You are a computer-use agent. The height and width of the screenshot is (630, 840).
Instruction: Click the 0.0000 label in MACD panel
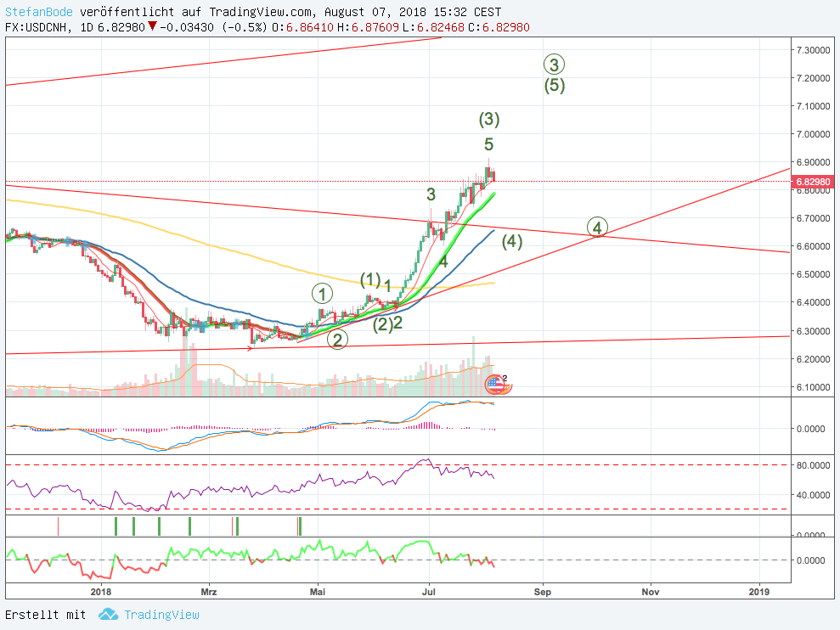point(810,429)
